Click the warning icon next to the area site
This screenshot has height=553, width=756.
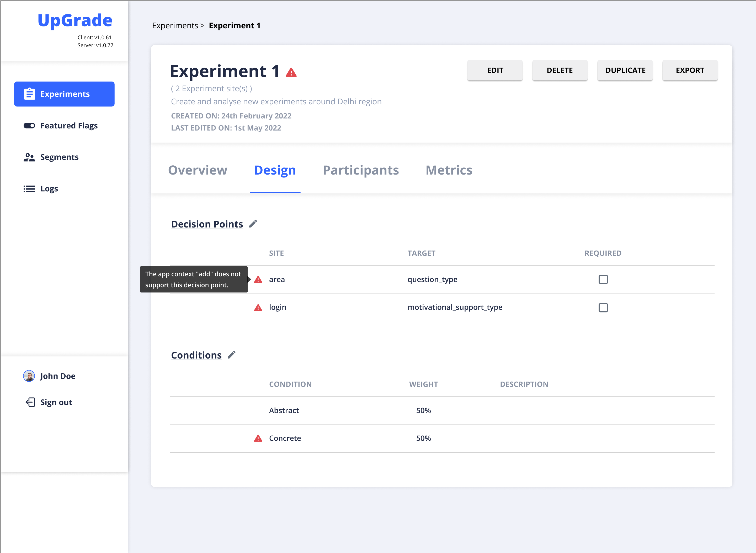tap(258, 279)
